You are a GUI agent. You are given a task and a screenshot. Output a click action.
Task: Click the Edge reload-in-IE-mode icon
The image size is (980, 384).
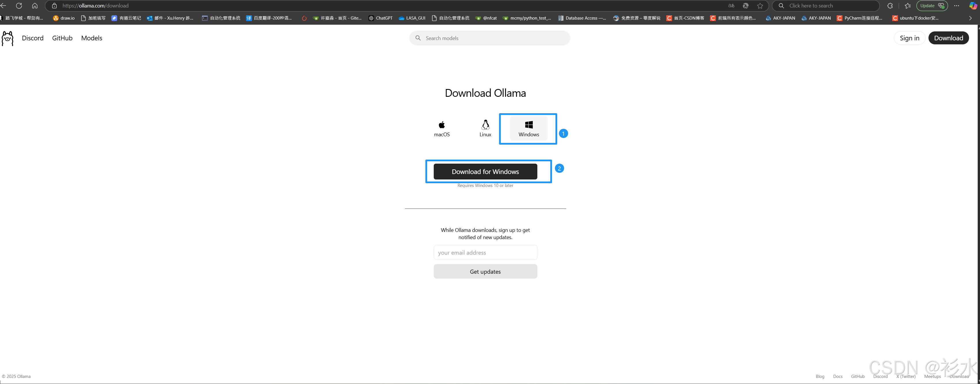click(746, 6)
